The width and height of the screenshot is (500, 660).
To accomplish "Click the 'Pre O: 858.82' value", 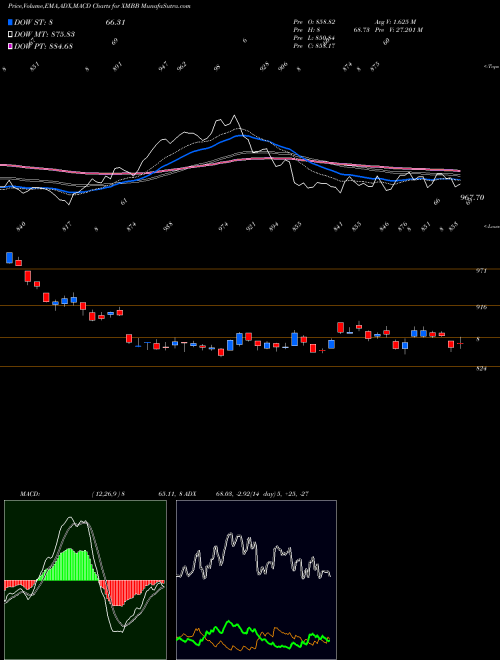I will click(314, 22).
